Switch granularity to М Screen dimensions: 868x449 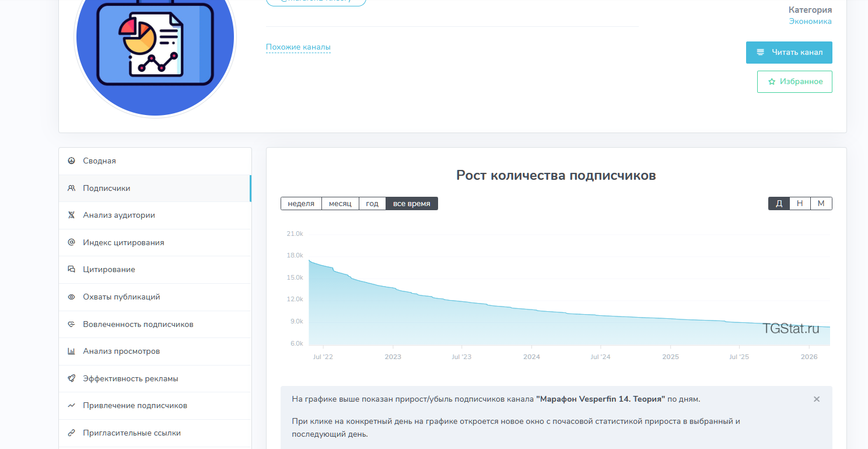[821, 203]
